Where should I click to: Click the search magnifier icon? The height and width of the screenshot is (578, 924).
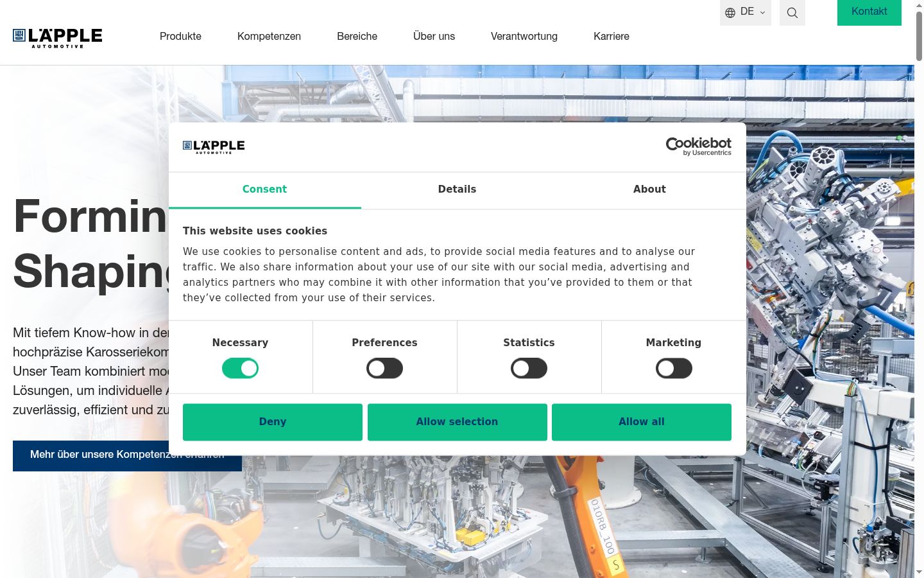point(792,13)
